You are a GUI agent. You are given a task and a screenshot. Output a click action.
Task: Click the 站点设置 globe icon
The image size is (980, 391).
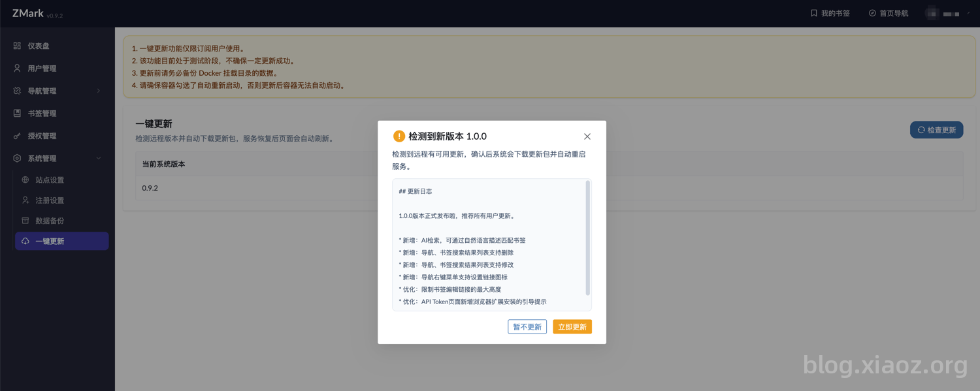tap(25, 180)
